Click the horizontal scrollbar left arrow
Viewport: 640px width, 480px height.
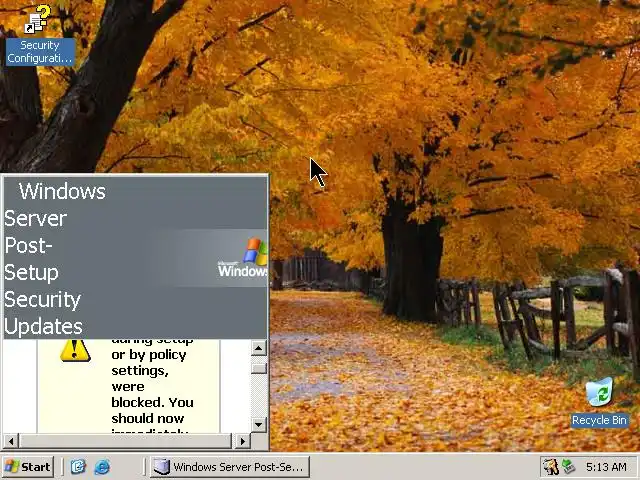[x=11, y=441]
